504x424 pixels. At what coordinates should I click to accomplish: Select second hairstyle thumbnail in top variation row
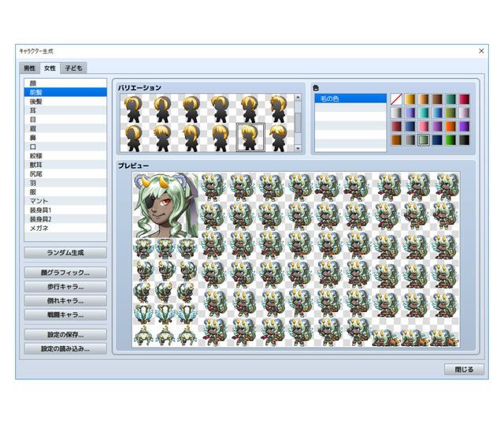pos(163,109)
